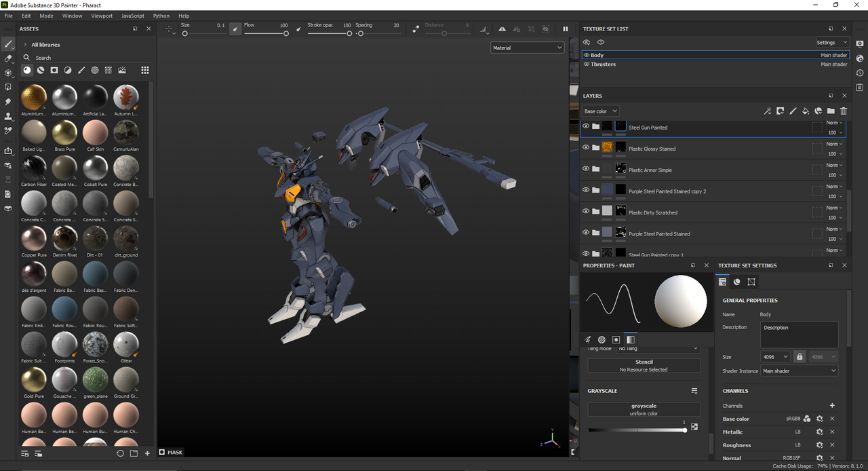This screenshot has width=868, height=471.
Task: Open the File menu
Action: 9,16
